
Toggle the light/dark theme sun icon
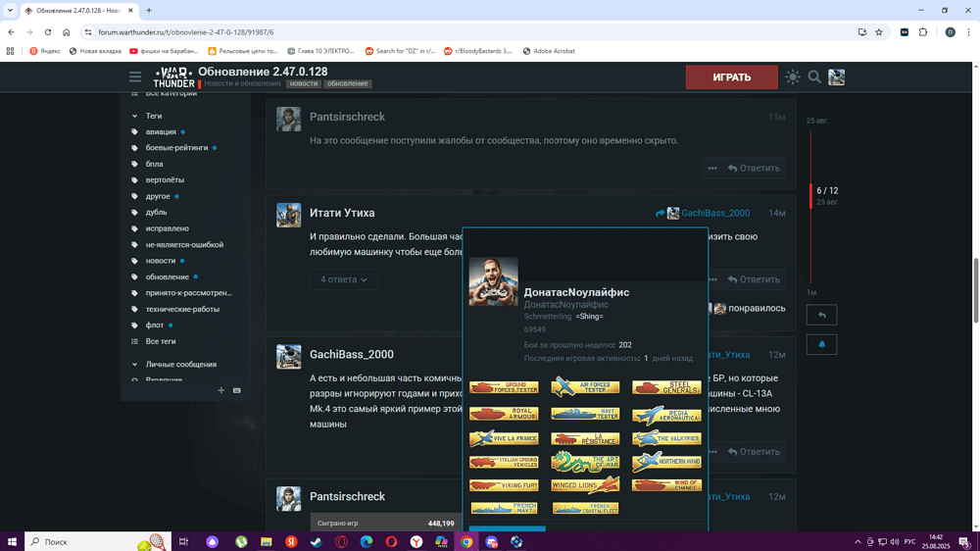coord(793,76)
